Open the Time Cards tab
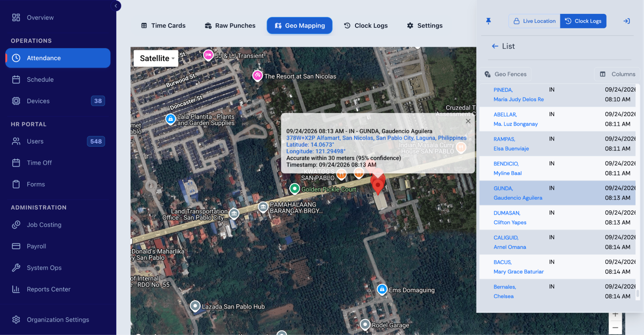The image size is (644, 335). coord(163,25)
